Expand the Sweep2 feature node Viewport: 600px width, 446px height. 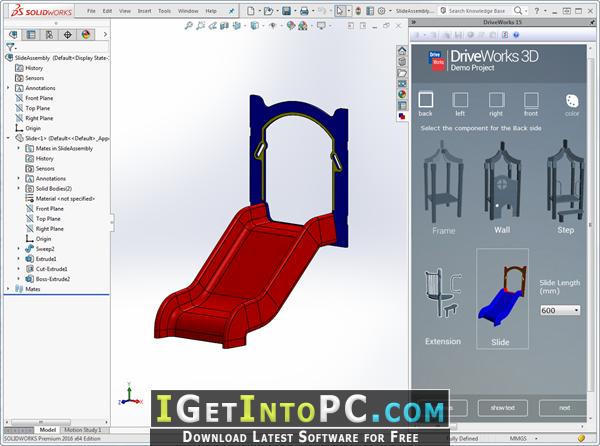(18, 249)
